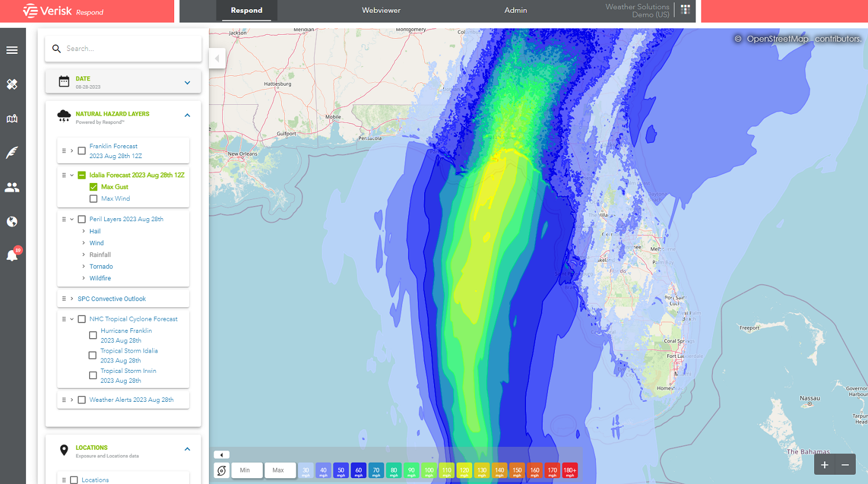868x484 pixels.
Task: Enable the Max Wind layer
Action: (93, 199)
